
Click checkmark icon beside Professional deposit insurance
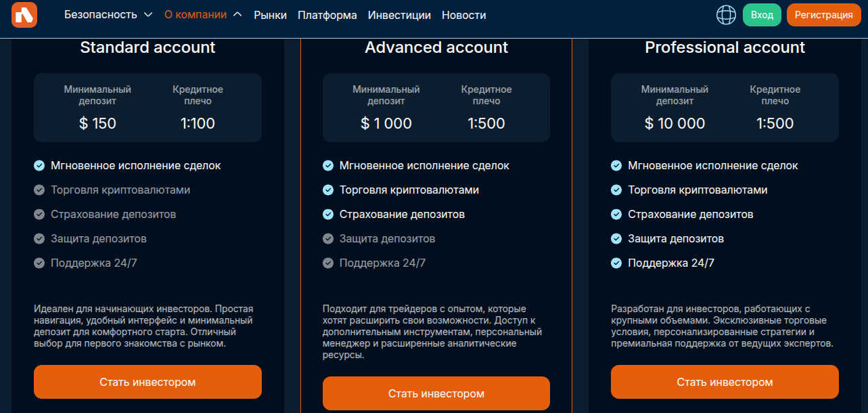click(x=616, y=215)
